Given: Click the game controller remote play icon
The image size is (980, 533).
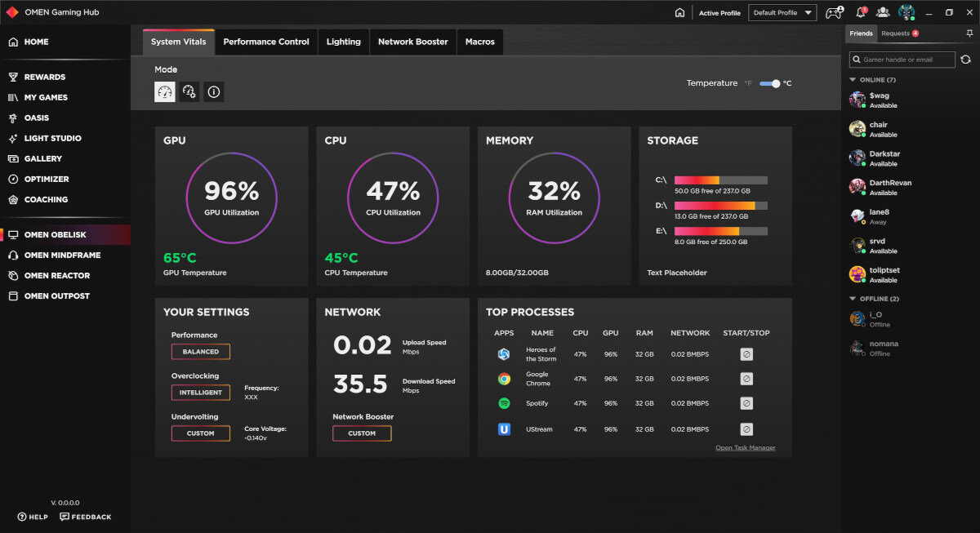Looking at the screenshot, I should pyautogui.click(x=833, y=12).
